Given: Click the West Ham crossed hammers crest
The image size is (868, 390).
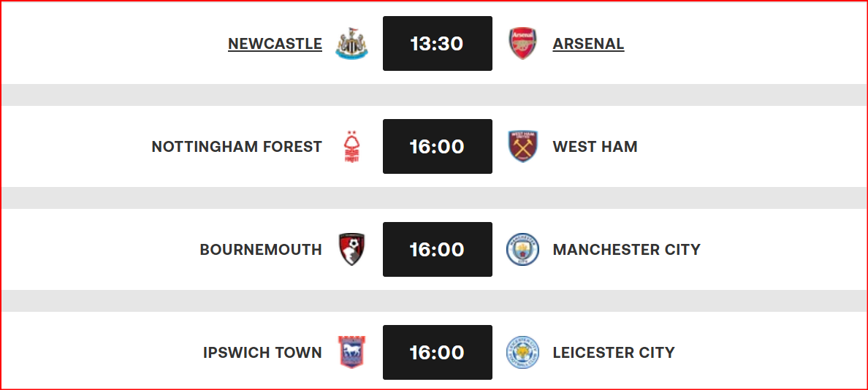Looking at the screenshot, I should pos(523,147).
